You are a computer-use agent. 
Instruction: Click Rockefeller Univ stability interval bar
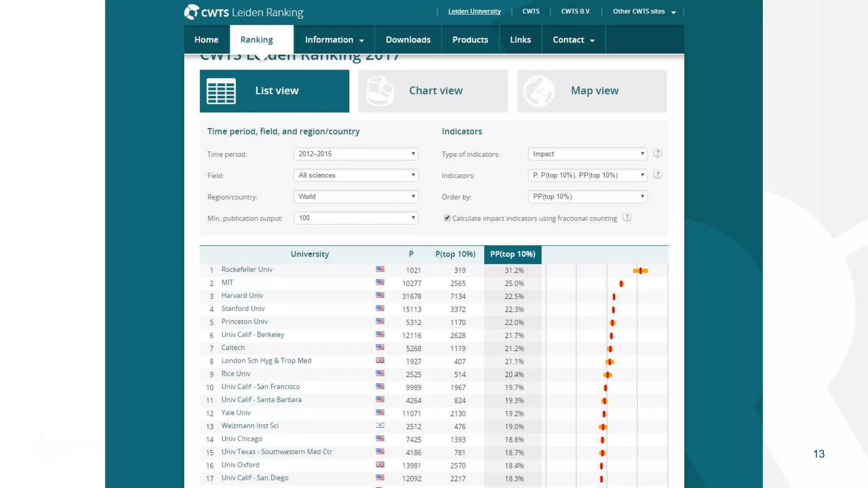click(640, 271)
